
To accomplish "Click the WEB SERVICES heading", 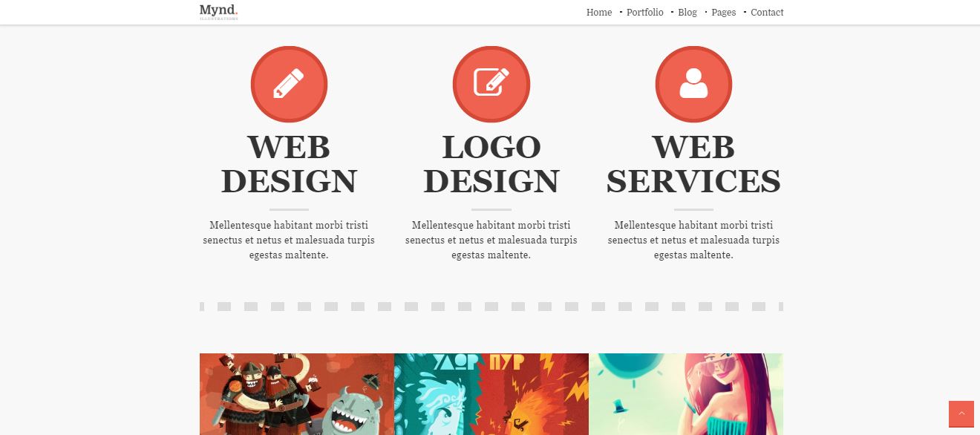I will tap(693, 164).
